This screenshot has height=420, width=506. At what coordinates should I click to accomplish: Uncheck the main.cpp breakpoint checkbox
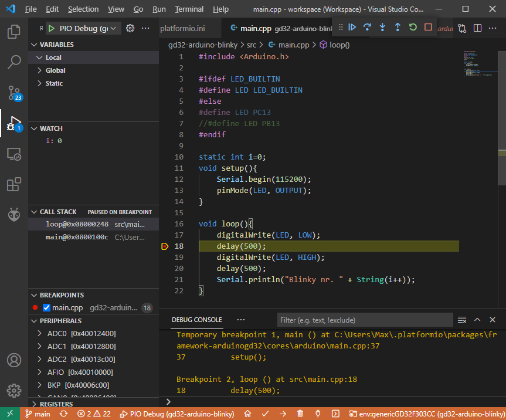click(47, 307)
